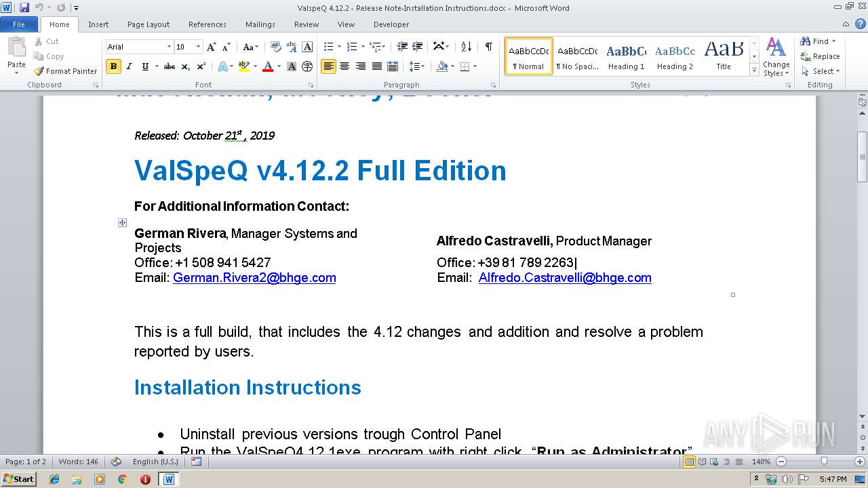Toggle strikethrough formatting

[x=170, y=66]
